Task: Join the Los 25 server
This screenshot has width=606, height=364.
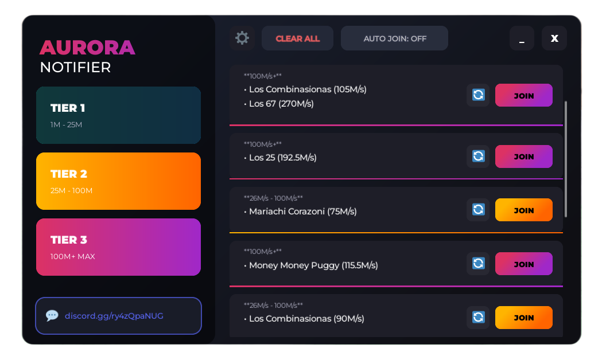Action: 523,156
